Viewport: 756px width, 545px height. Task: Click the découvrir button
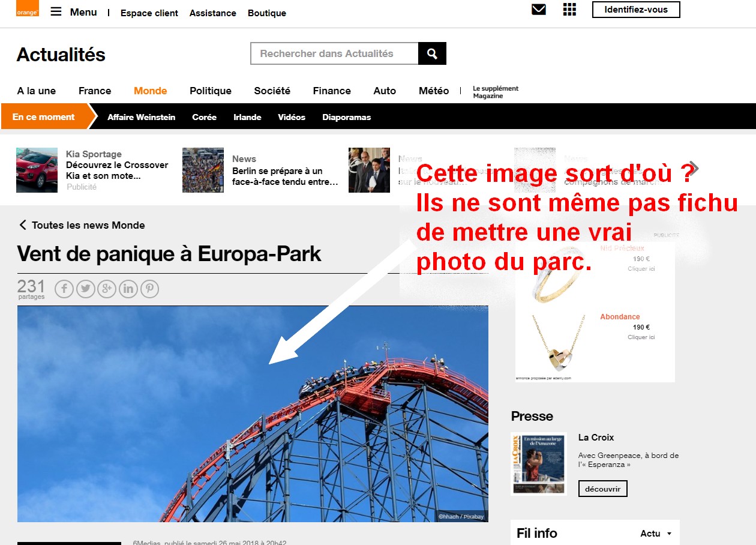coord(603,489)
